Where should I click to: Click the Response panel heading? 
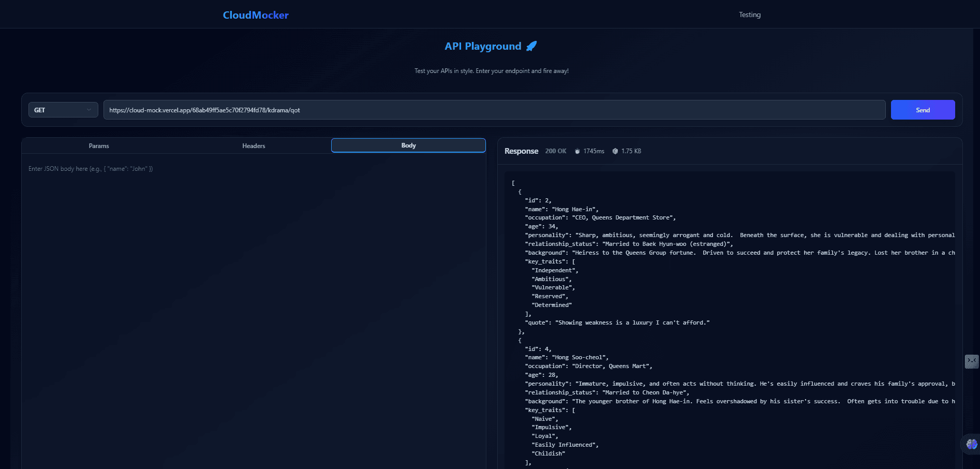tap(521, 151)
